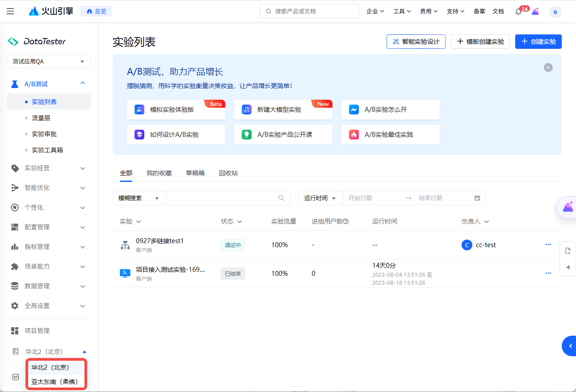Viewport: 576px width, 392px height.
Task: Expand the 实验经营 sidebar section
Action: (49, 168)
